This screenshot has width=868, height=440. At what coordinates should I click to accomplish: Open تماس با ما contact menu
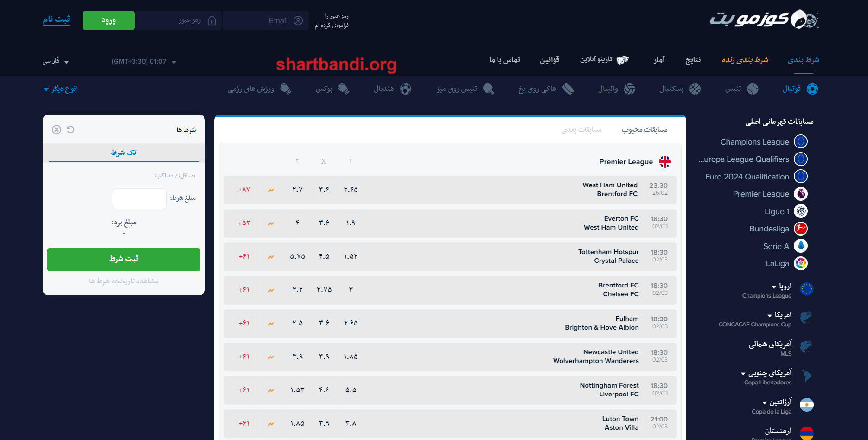[504, 60]
